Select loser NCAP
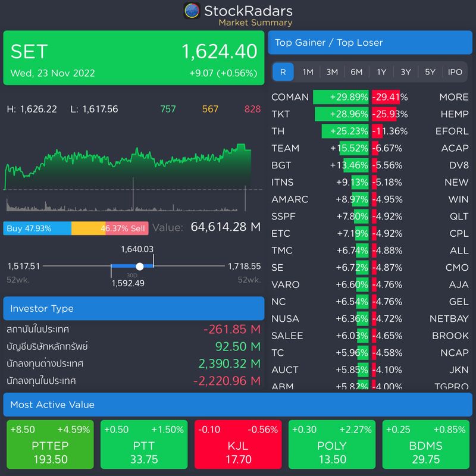 [x=455, y=352]
